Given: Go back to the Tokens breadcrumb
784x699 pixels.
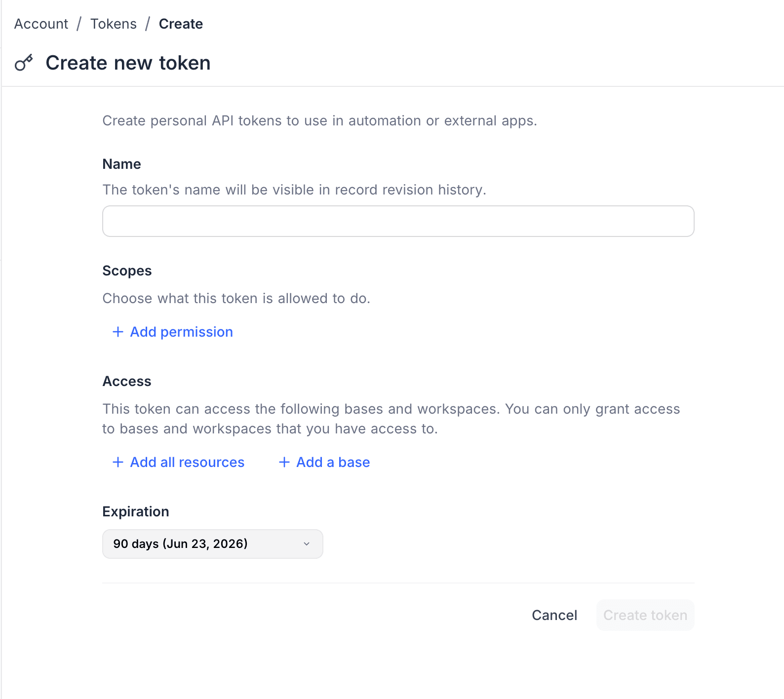Looking at the screenshot, I should tap(114, 23).
